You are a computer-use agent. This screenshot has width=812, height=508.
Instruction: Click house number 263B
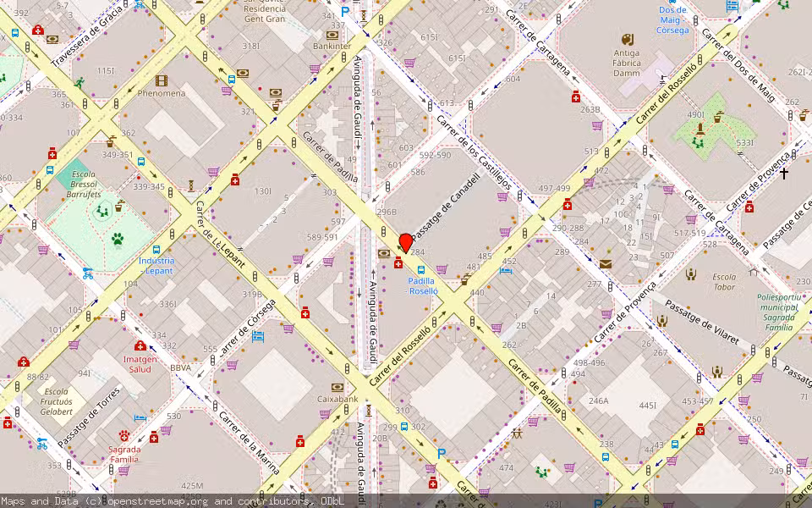pos(590,110)
